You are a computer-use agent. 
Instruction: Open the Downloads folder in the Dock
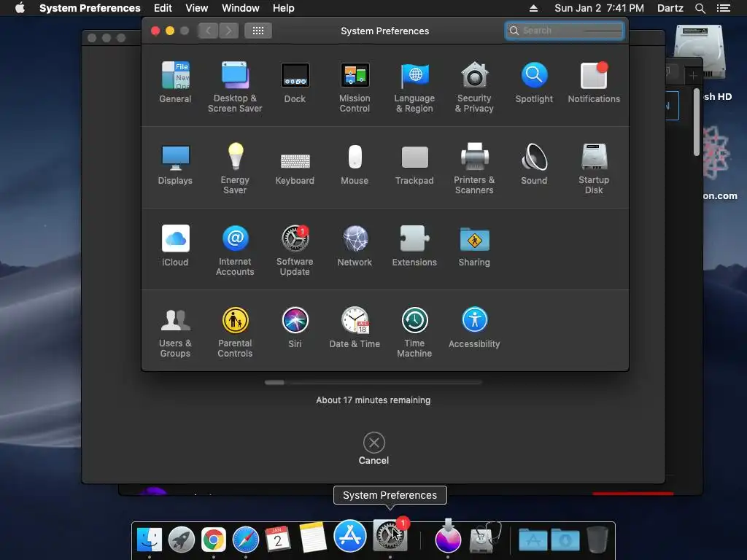click(565, 540)
